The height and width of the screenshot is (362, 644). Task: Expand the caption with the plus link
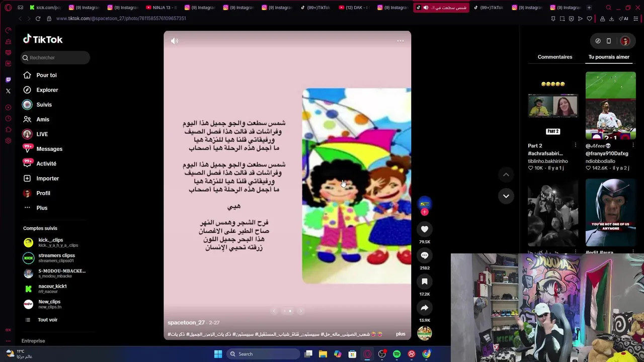[x=400, y=334]
